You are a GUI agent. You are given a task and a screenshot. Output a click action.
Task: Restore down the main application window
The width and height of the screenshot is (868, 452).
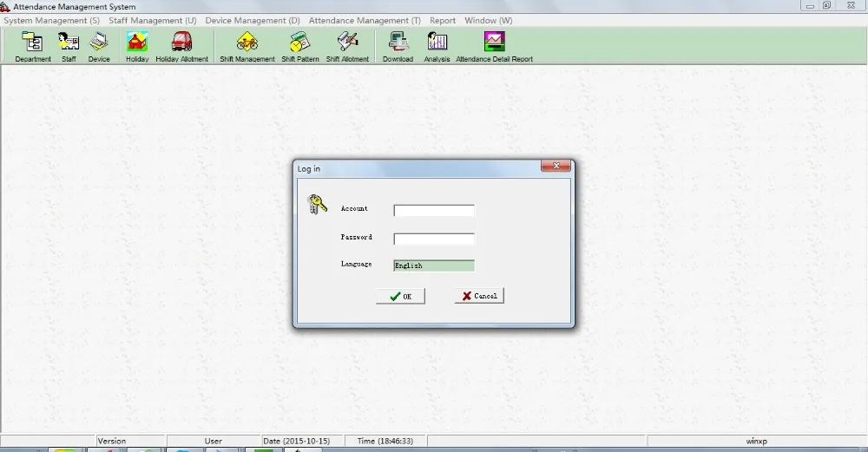pyautogui.click(x=827, y=5)
